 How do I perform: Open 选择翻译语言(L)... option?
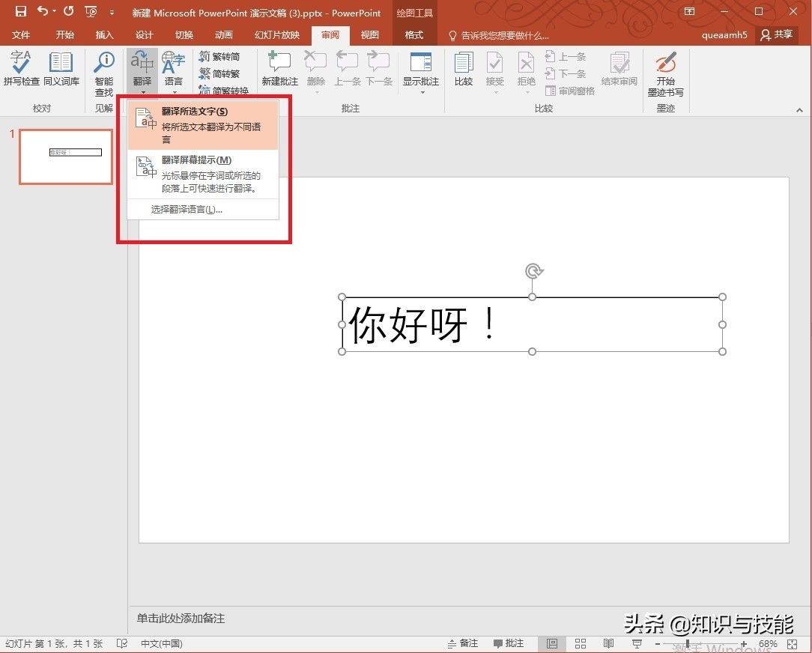click(x=203, y=209)
